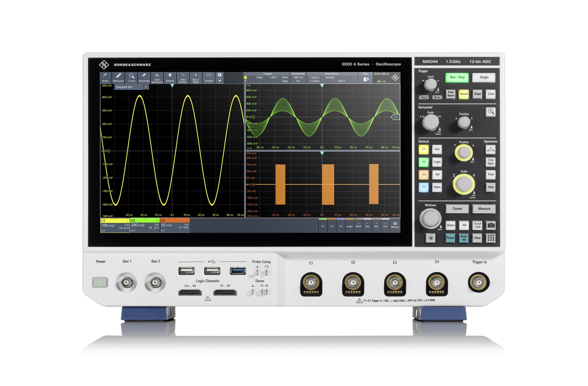588x386 pixels.
Task: Open the Menu hamburger on screen
Action: coord(395,225)
